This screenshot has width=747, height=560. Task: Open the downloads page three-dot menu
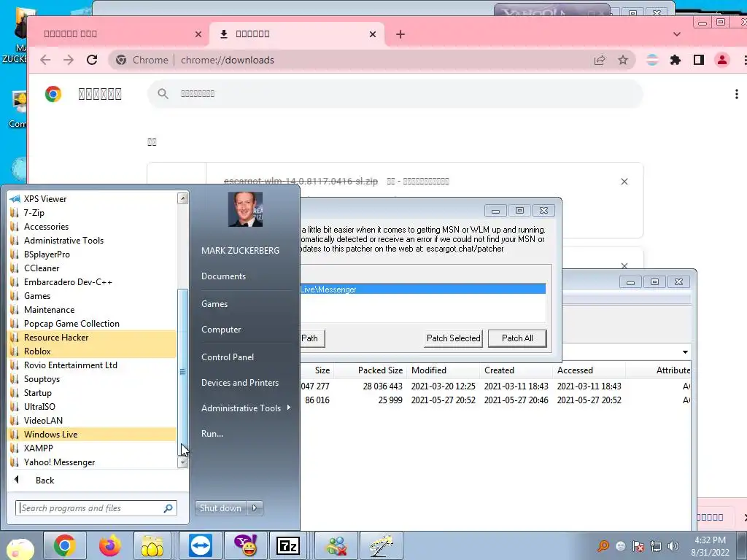click(x=737, y=94)
